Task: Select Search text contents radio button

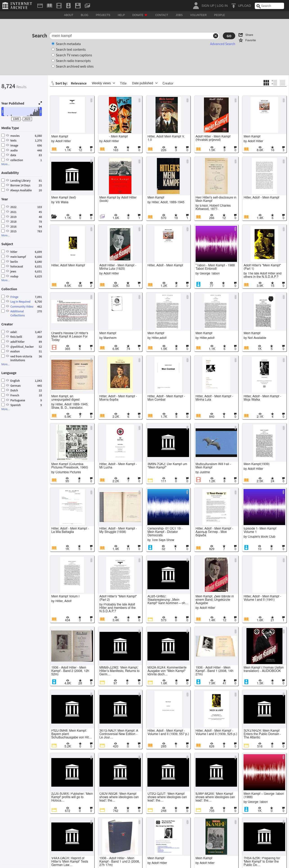Action: coord(53,50)
